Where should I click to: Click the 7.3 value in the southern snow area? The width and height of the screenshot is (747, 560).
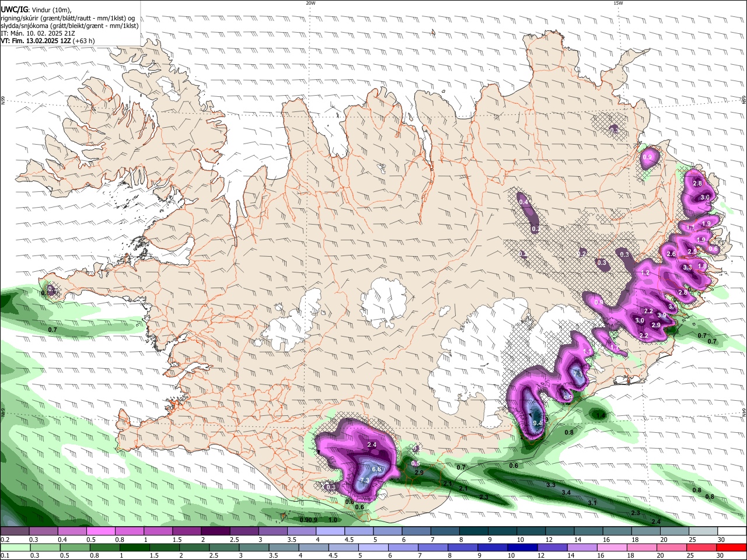pos(365,481)
